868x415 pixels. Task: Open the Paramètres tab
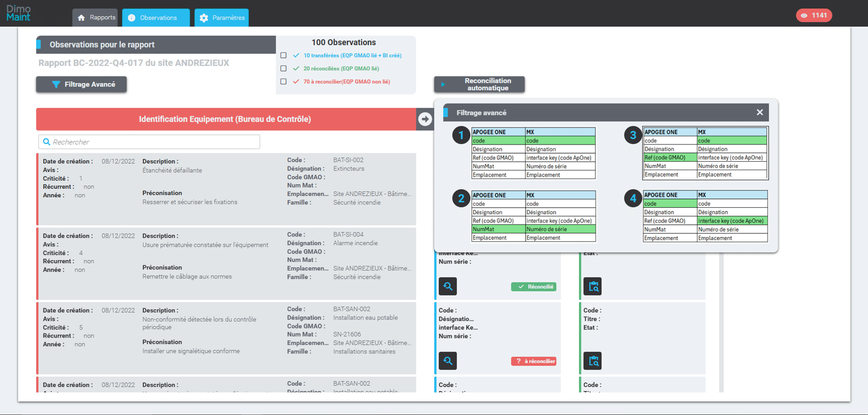point(221,18)
